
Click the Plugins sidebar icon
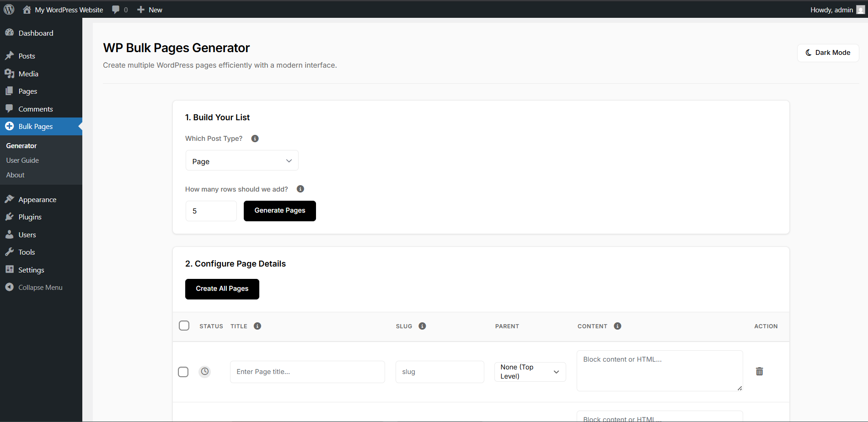point(10,216)
